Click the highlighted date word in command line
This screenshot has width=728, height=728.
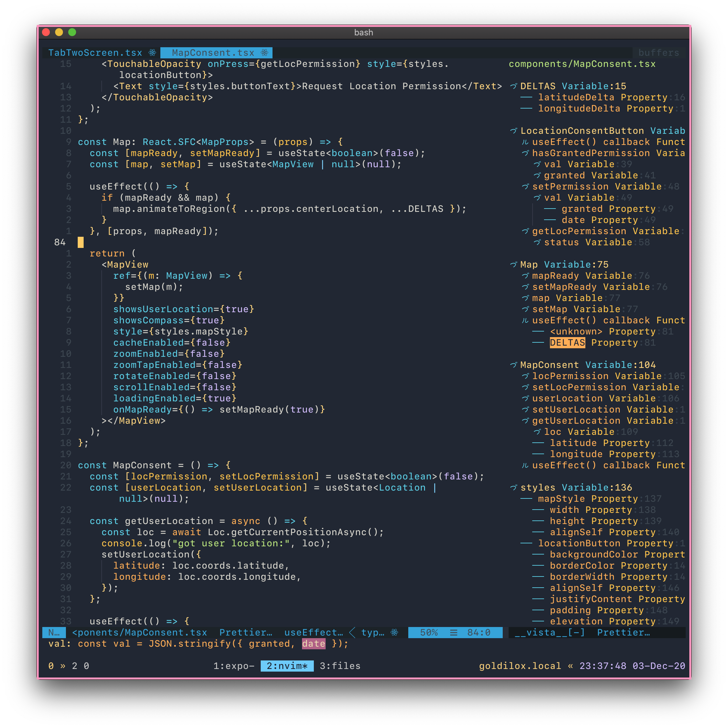[x=313, y=644]
